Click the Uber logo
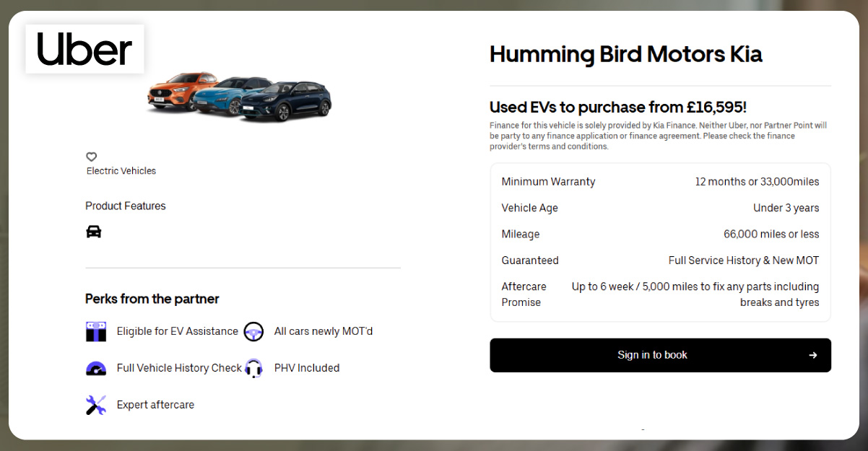The width and height of the screenshot is (868, 451). coord(84,48)
